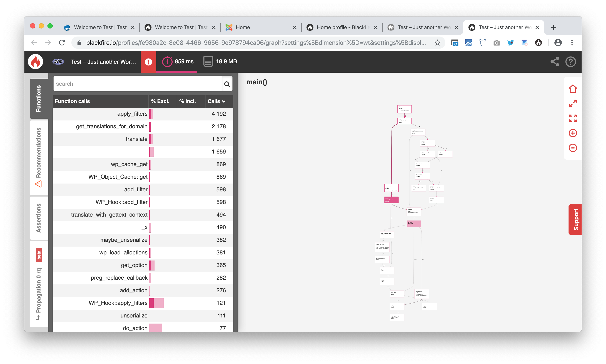The height and width of the screenshot is (364, 606).
Task: Click the expand graph arrows icon
Action: tap(573, 104)
